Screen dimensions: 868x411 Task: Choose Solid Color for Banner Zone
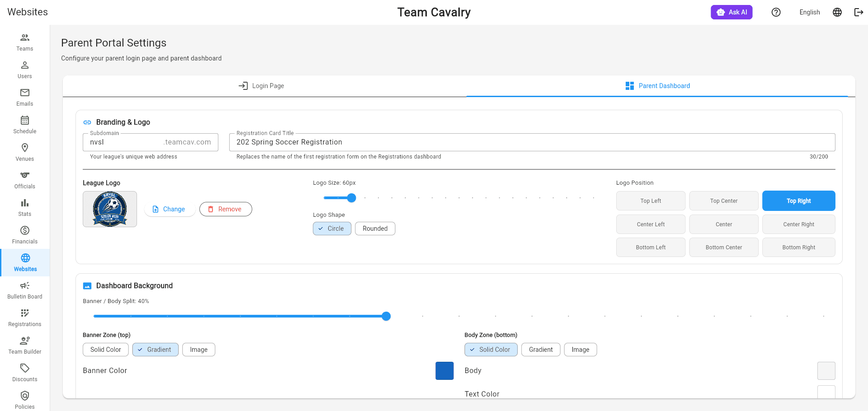click(106, 350)
